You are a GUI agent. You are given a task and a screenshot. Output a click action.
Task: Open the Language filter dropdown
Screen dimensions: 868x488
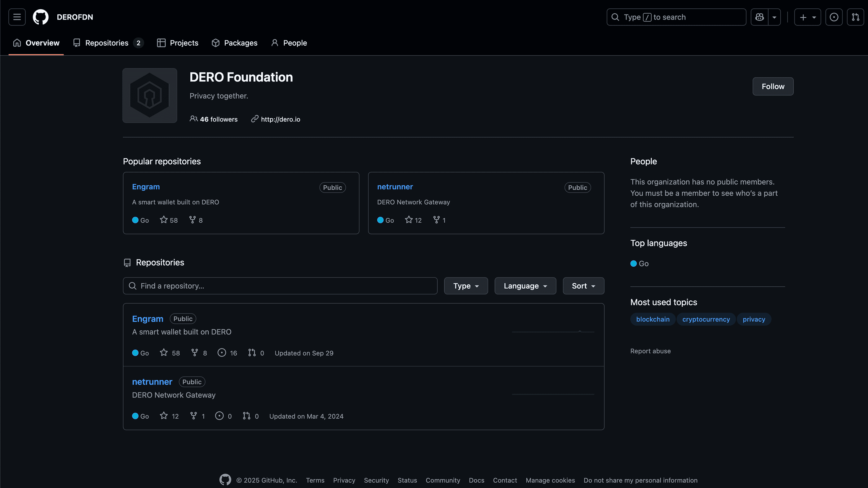click(525, 286)
